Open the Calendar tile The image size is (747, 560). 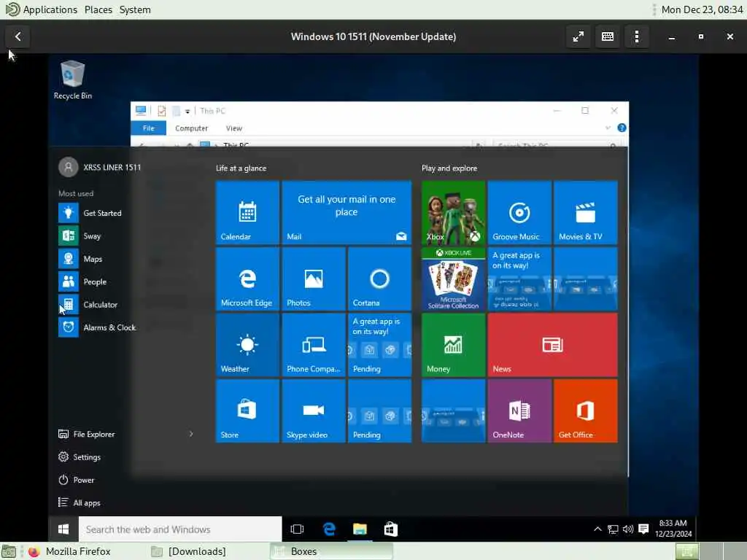[247, 212]
